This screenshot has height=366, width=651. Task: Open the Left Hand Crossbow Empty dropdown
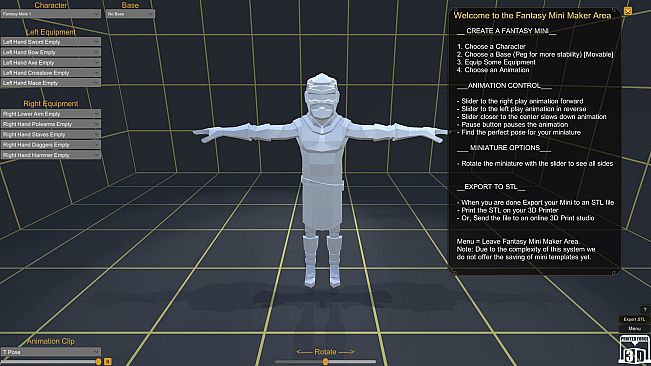click(x=51, y=73)
